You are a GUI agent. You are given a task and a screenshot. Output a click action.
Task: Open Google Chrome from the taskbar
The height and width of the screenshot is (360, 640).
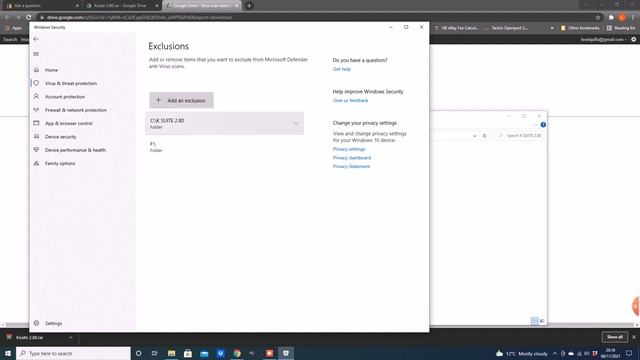pos(237,353)
